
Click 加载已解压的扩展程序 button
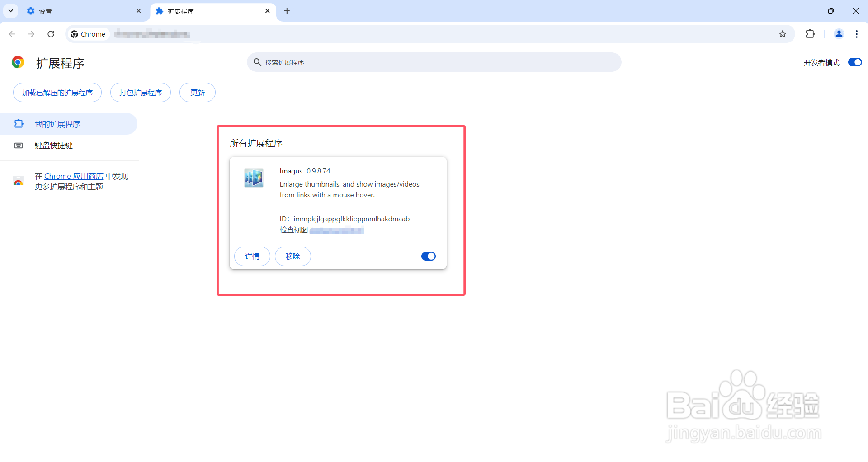coord(57,93)
